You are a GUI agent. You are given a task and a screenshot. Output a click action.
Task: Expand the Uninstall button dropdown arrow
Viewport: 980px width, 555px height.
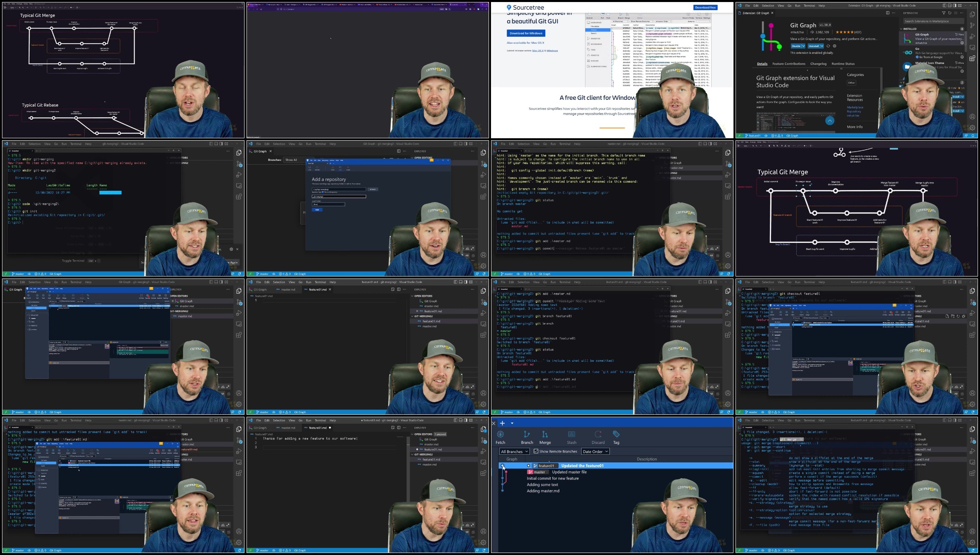tap(822, 46)
